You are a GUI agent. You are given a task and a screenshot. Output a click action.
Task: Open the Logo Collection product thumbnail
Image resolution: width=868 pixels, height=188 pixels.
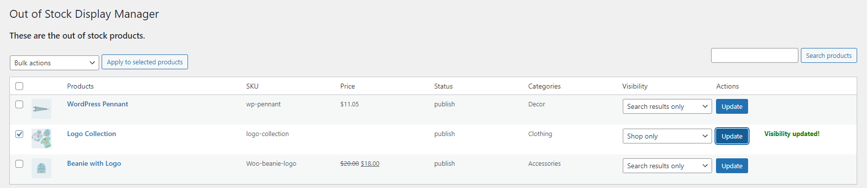coord(41,139)
